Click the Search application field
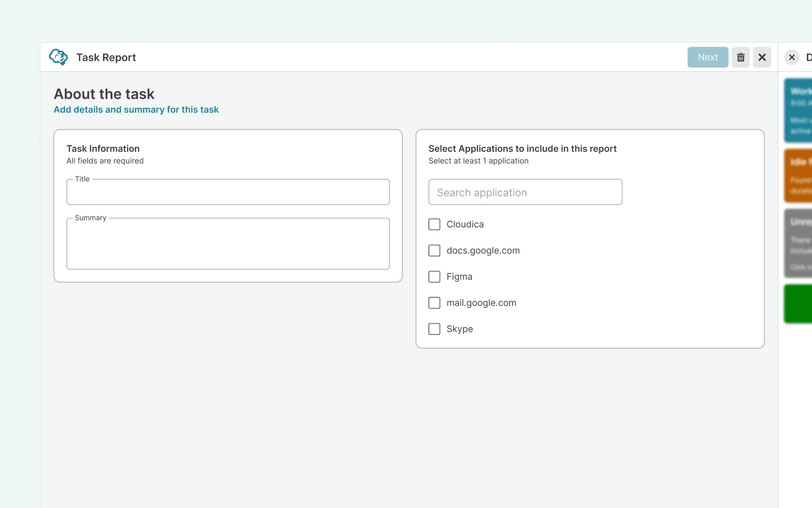The width and height of the screenshot is (812, 508). tap(525, 192)
